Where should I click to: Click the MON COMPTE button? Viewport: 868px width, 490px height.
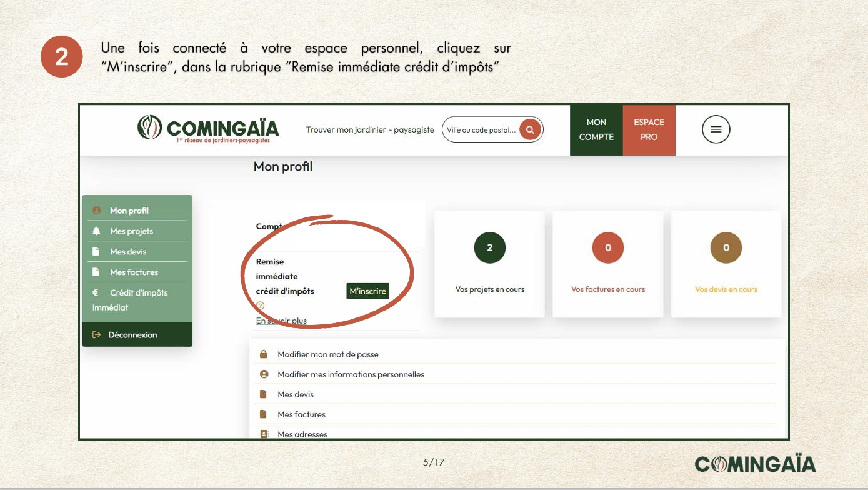(x=596, y=129)
